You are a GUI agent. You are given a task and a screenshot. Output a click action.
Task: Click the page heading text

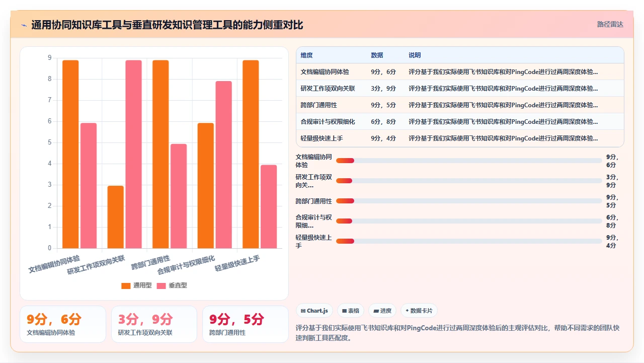pyautogui.click(x=167, y=25)
